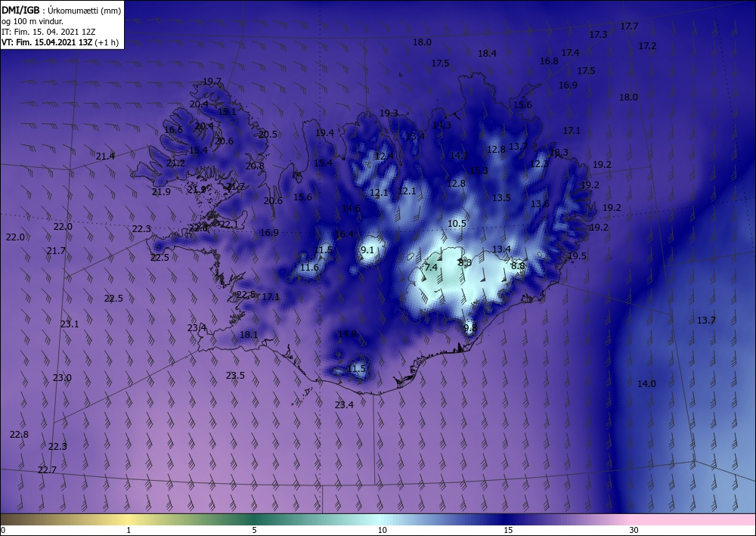The width and height of the screenshot is (756, 536).
Task: Click the 19.7 value in the Westfjords
Action: point(212,82)
